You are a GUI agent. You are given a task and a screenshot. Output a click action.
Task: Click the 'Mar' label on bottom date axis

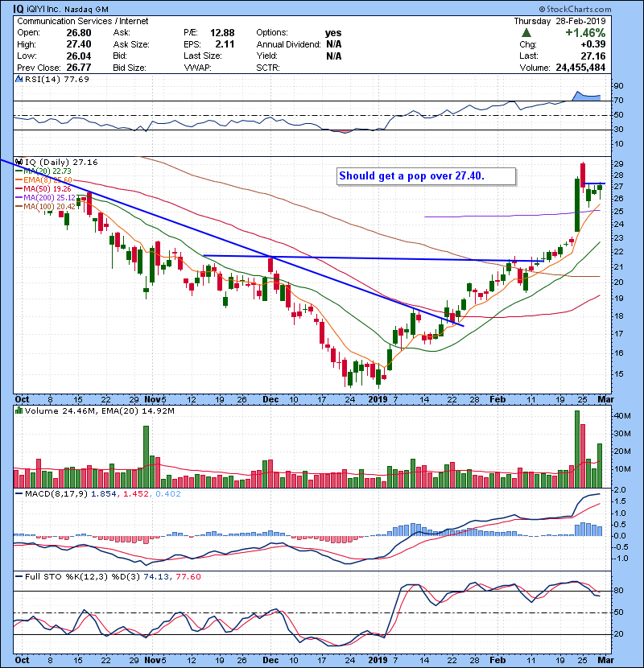pyautogui.click(x=605, y=660)
